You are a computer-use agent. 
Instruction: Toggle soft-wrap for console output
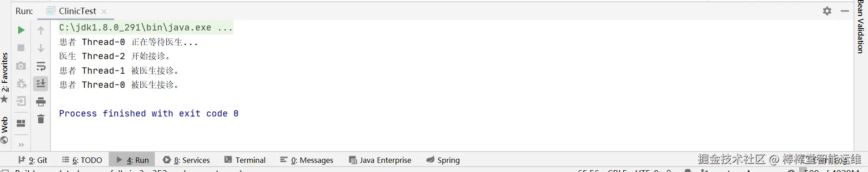click(41, 66)
